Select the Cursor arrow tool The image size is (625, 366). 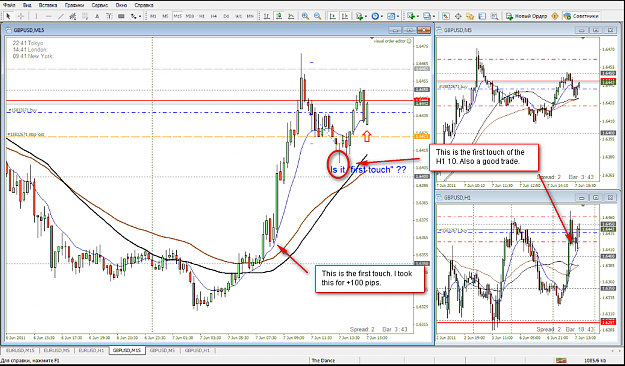click(8, 16)
